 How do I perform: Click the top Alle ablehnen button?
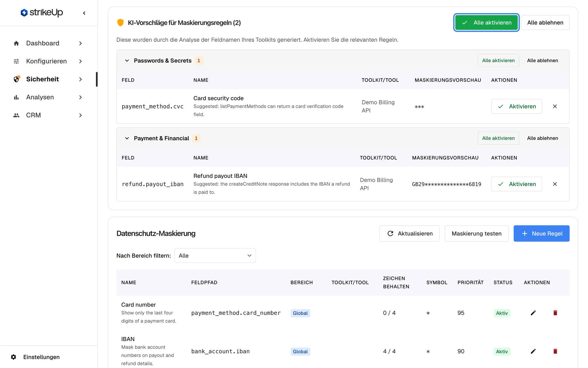click(545, 23)
